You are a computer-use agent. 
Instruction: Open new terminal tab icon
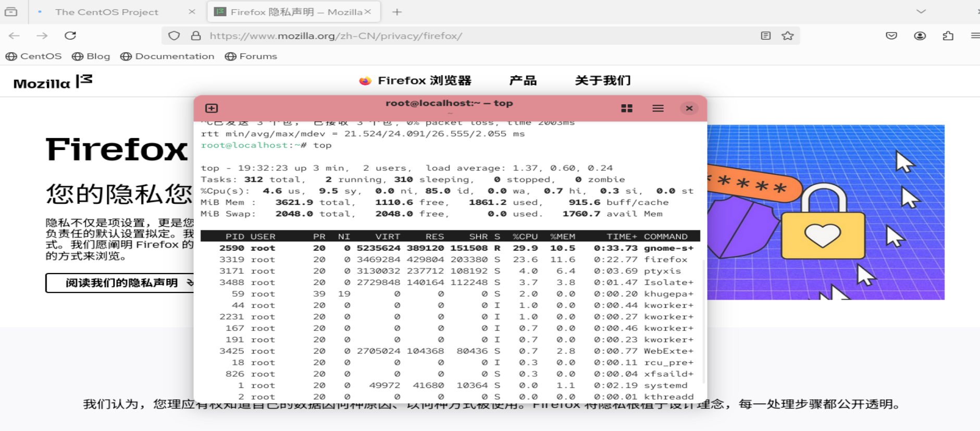coord(212,108)
